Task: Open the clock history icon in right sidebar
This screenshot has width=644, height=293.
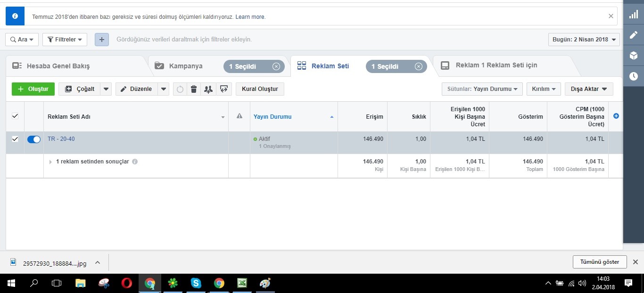Action: click(634, 76)
